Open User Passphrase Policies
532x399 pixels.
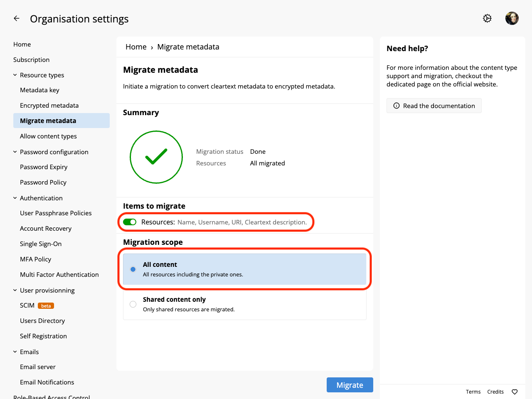point(56,213)
